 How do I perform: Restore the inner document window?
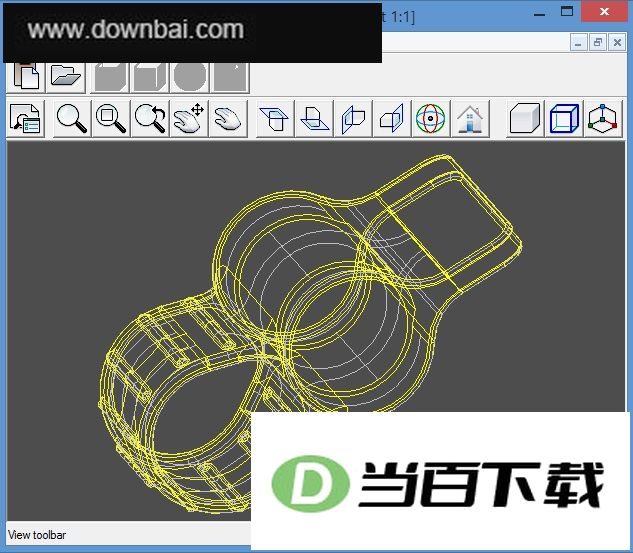[x=597, y=42]
